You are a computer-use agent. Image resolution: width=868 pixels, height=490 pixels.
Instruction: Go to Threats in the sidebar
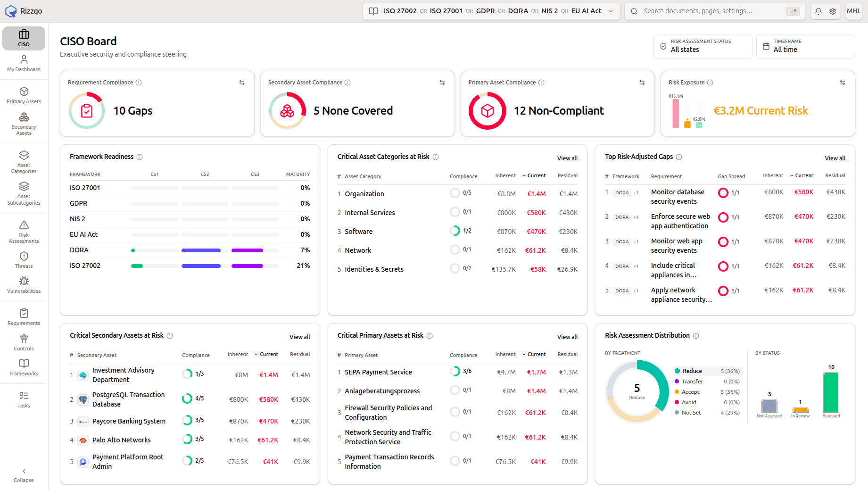[24, 260]
